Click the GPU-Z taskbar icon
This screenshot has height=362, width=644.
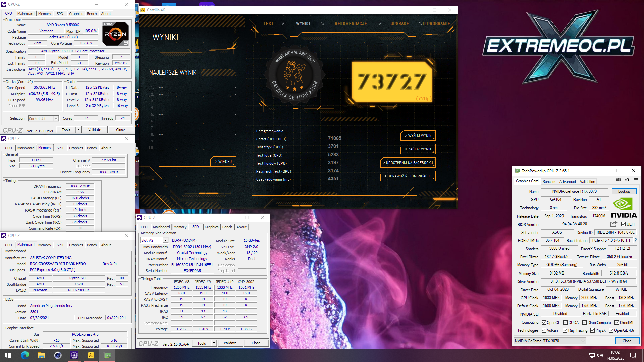(x=107, y=355)
